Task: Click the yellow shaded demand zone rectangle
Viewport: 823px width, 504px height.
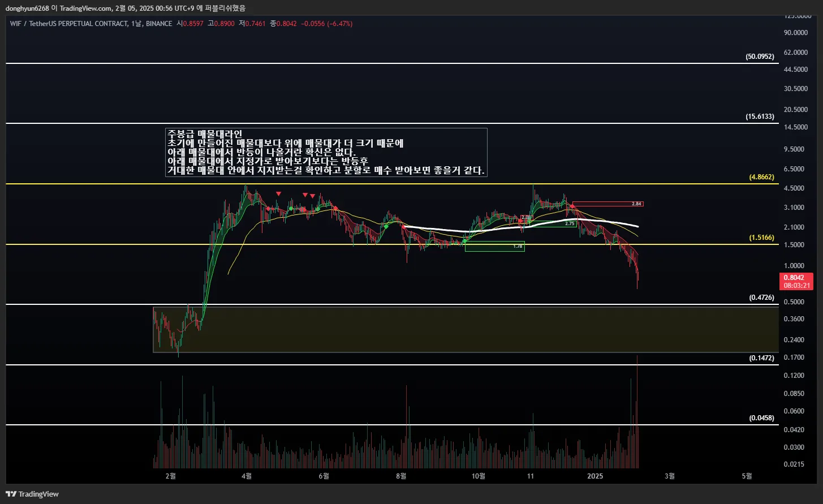Action: [x=466, y=330]
